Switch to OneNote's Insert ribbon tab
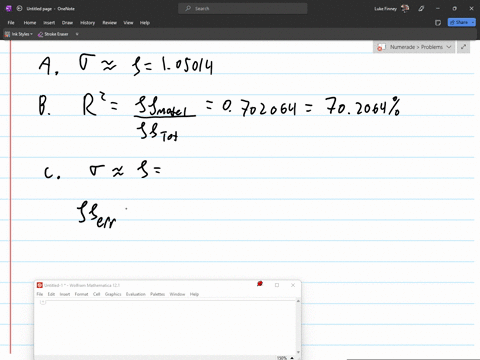480x360 pixels. (49, 23)
